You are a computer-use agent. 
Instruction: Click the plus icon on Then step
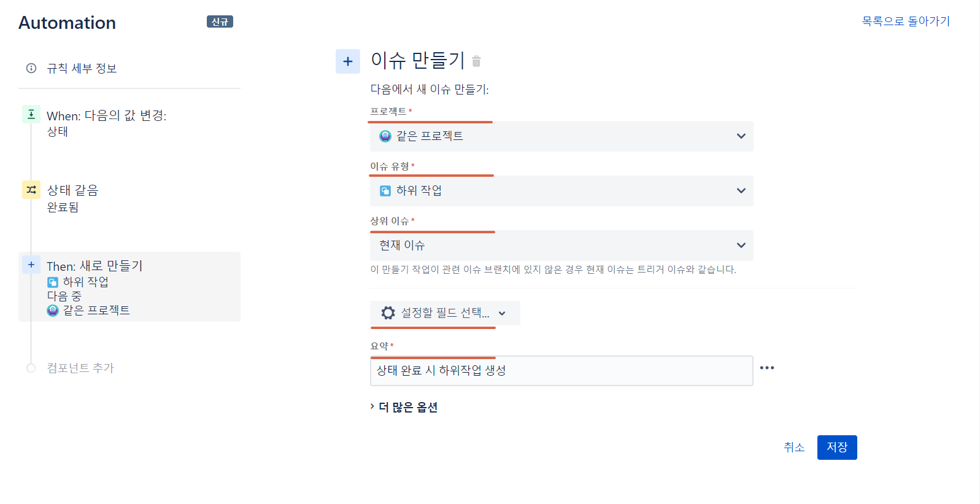coord(31,265)
